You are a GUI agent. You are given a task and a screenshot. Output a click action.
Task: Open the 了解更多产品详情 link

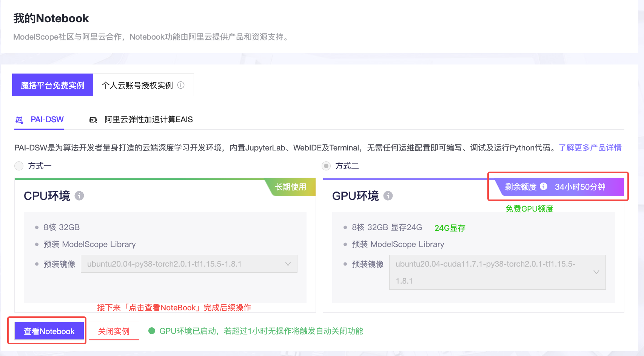tap(590, 147)
